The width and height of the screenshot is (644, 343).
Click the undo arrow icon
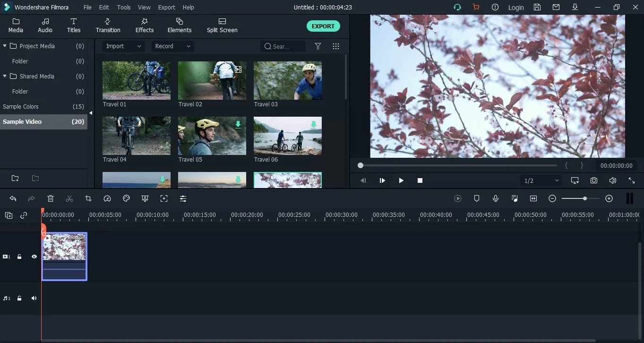click(13, 198)
